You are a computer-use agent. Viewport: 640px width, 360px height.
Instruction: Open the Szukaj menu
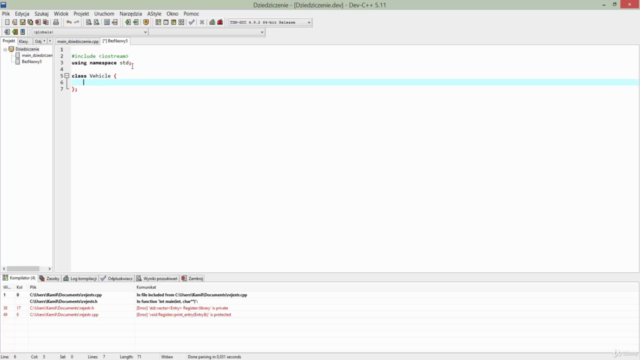(x=41, y=13)
